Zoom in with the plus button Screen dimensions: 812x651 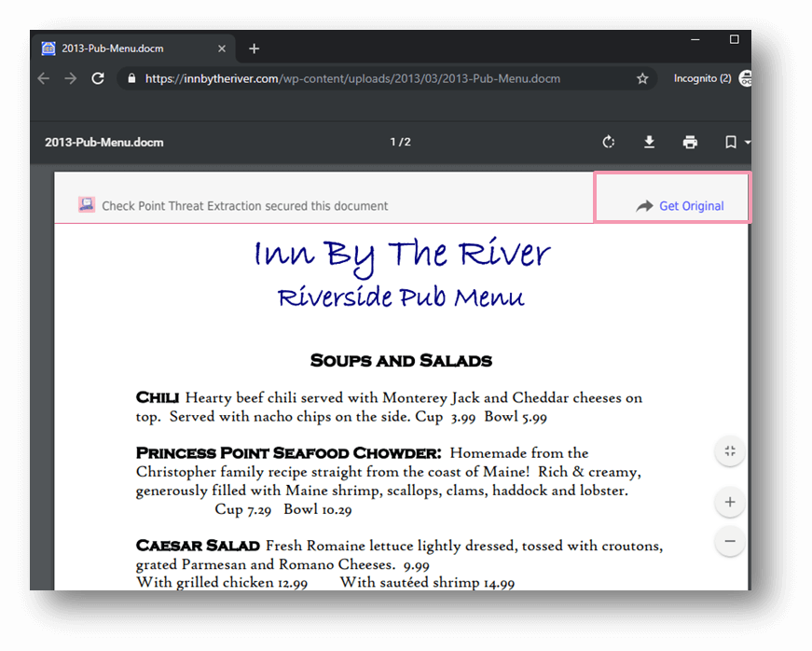(x=730, y=502)
